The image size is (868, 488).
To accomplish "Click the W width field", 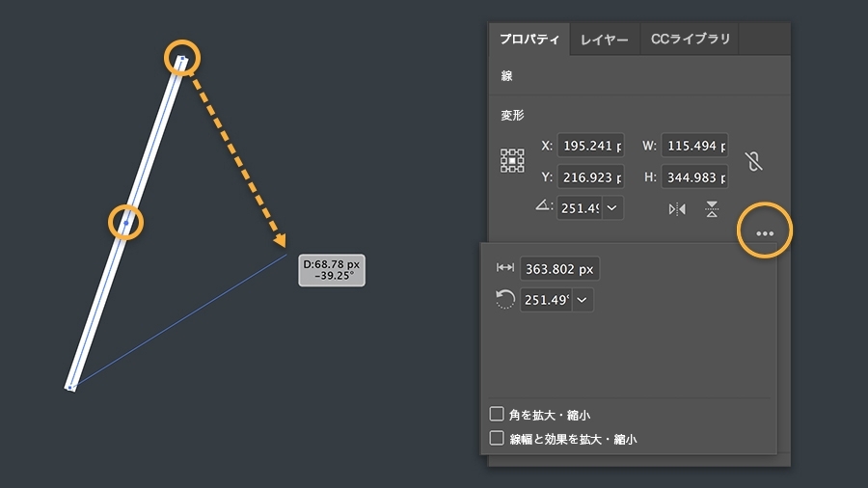I will pyautogui.click(x=694, y=146).
